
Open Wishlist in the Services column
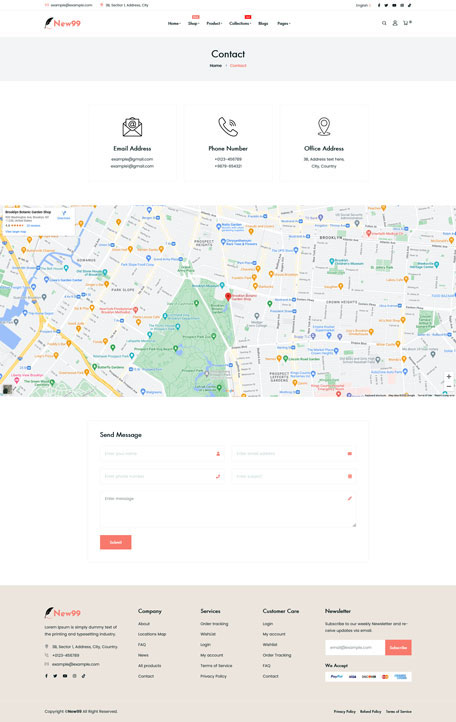click(208, 634)
